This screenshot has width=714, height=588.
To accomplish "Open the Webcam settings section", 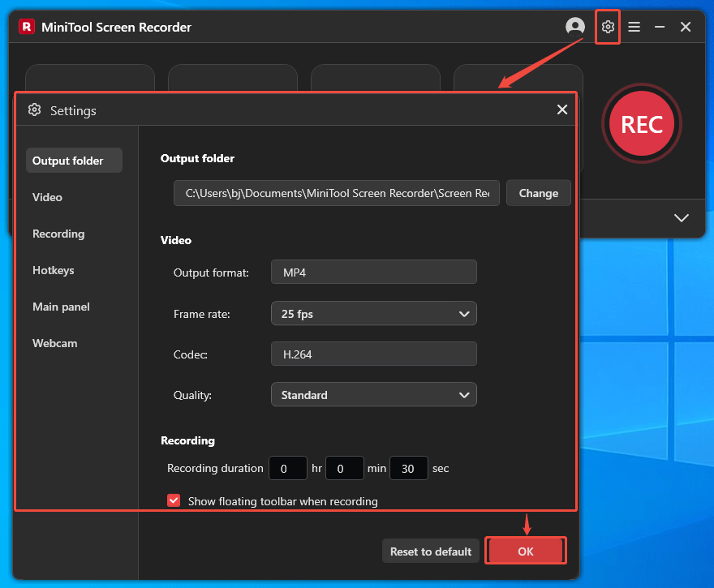I will pos(54,343).
